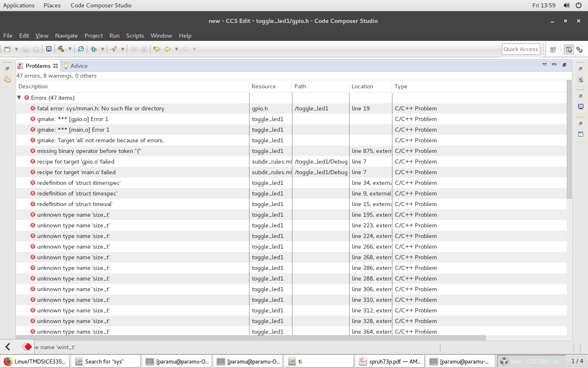
Task: Click the red diamond status bar icon
Action: click(27, 347)
